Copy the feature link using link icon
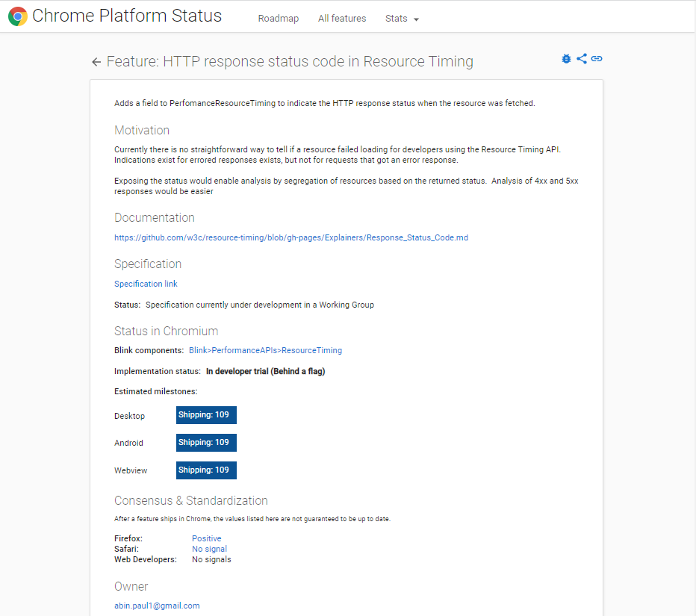Viewport: 696px width, 616px height. (596, 58)
